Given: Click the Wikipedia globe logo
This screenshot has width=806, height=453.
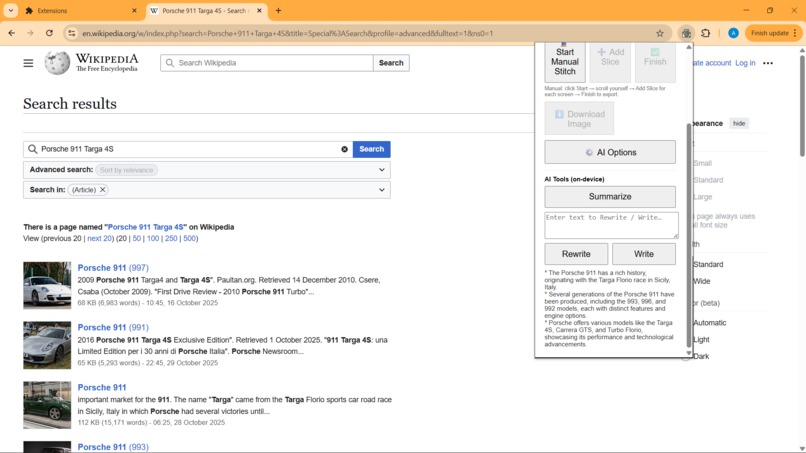Looking at the screenshot, I should pyautogui.click(x=57, y=63).
